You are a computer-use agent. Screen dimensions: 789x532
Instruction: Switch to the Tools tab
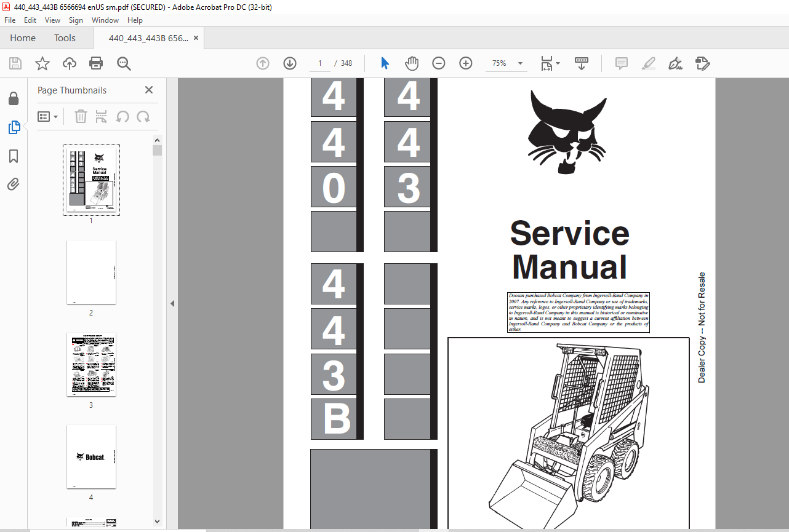pyautogui.click(x=65, y=38)
